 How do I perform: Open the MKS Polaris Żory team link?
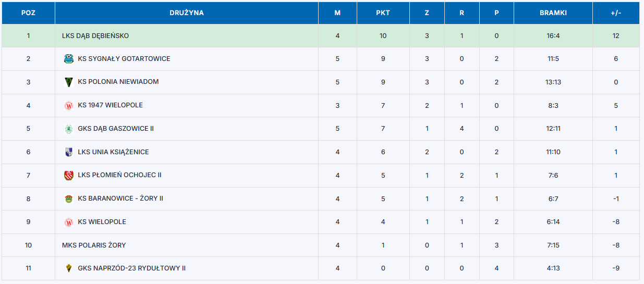click(94, 245)
